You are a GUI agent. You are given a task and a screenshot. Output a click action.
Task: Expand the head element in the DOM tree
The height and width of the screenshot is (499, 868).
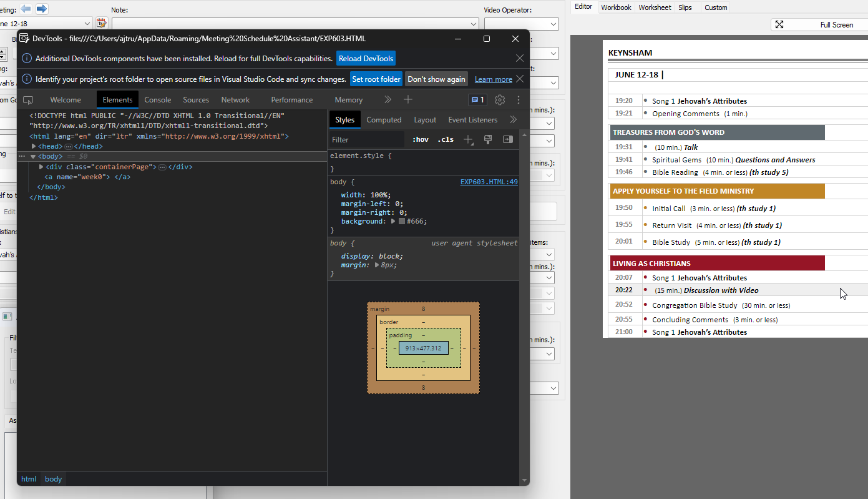[34, 146]
